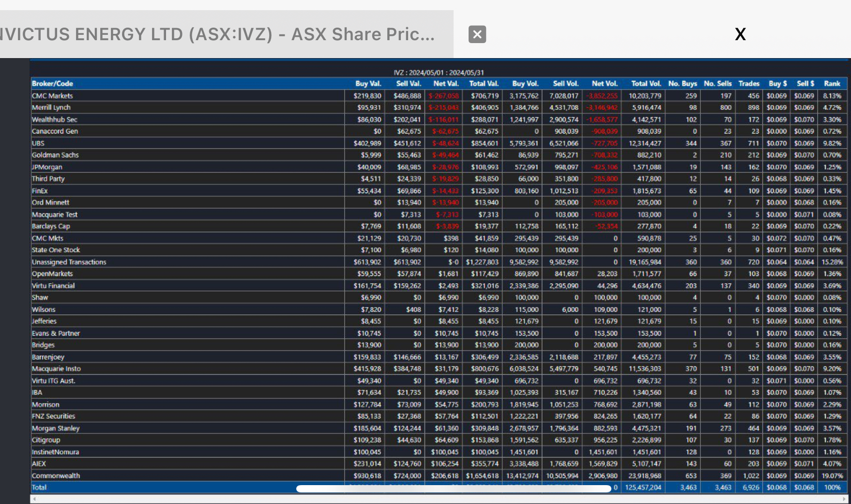
Task: Click the black X at the top right
Action: point(740,34)
